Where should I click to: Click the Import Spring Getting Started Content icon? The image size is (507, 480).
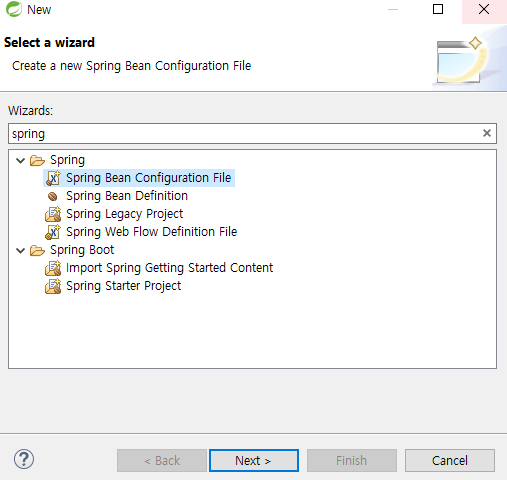point(53,268)
